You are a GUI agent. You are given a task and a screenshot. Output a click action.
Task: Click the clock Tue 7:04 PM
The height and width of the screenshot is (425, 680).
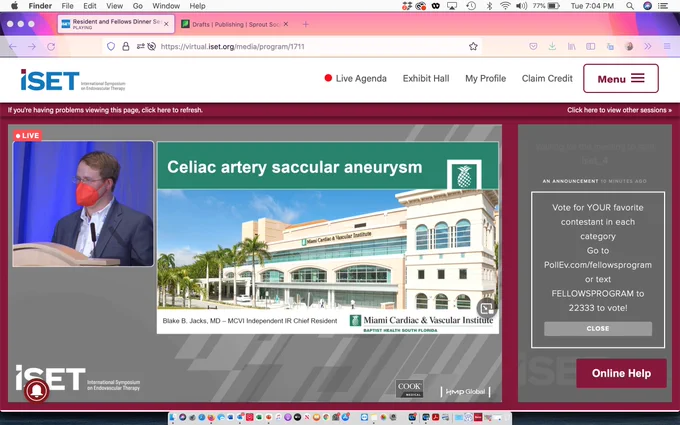point(592,6)
